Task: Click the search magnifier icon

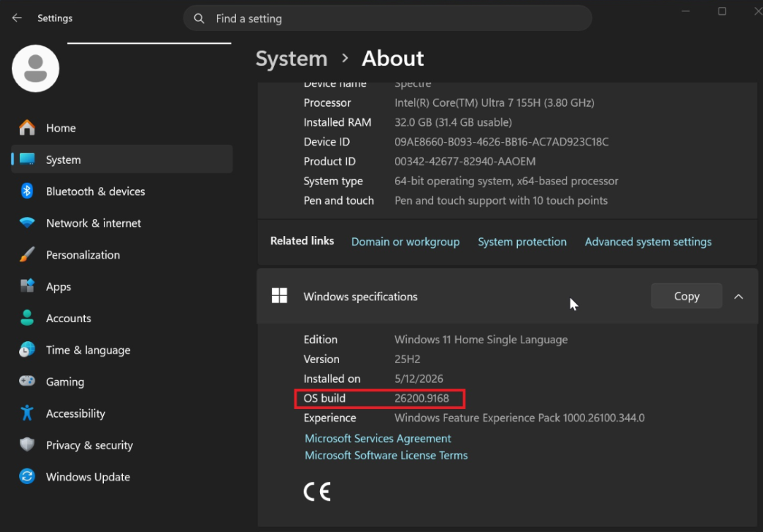Action: [199, 18]
